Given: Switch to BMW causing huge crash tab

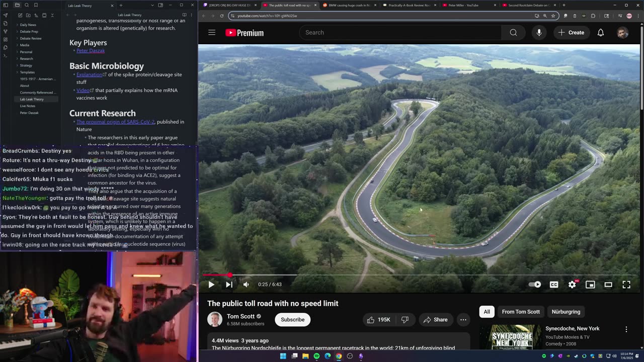Looking at the screenshot, I should pyautogui.click(x=349, y=5).
